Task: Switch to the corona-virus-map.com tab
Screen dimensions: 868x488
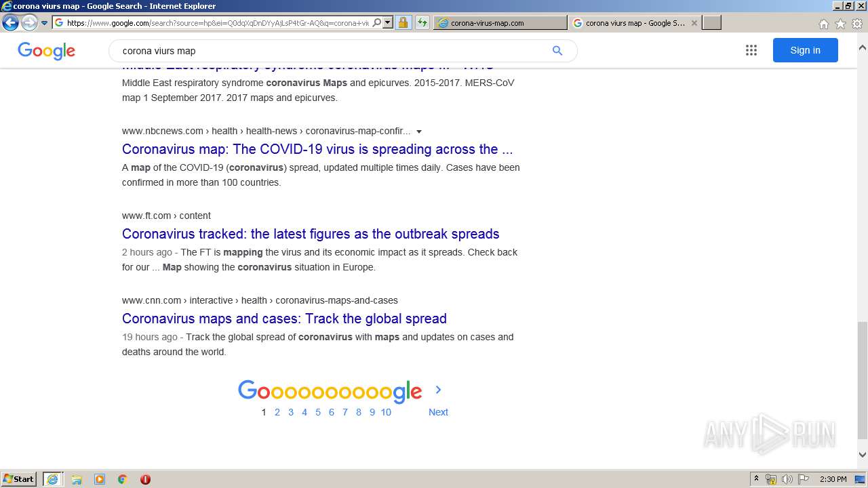Action: [x=500, y=22]
